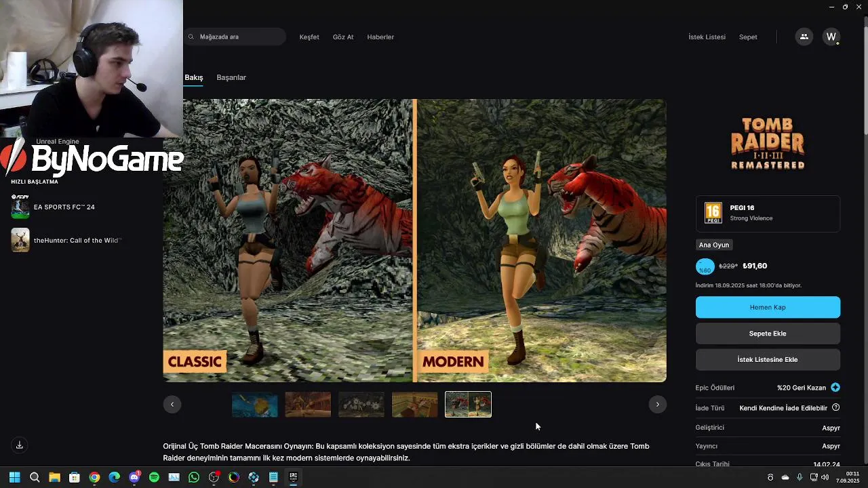868x488 pixels.
Task: Go to previous screenshots with left arrow
Action: pyautogui.click(x=172, y=404)
